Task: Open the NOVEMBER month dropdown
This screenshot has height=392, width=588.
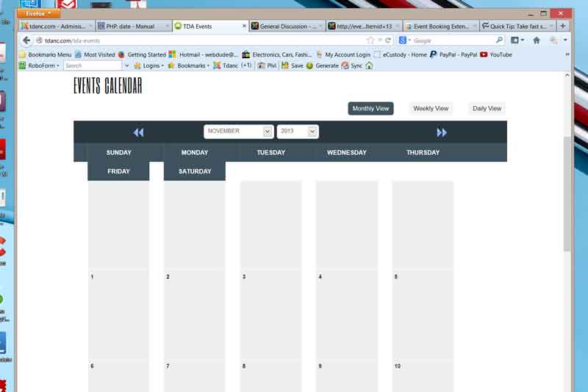Action: [238, 132]
